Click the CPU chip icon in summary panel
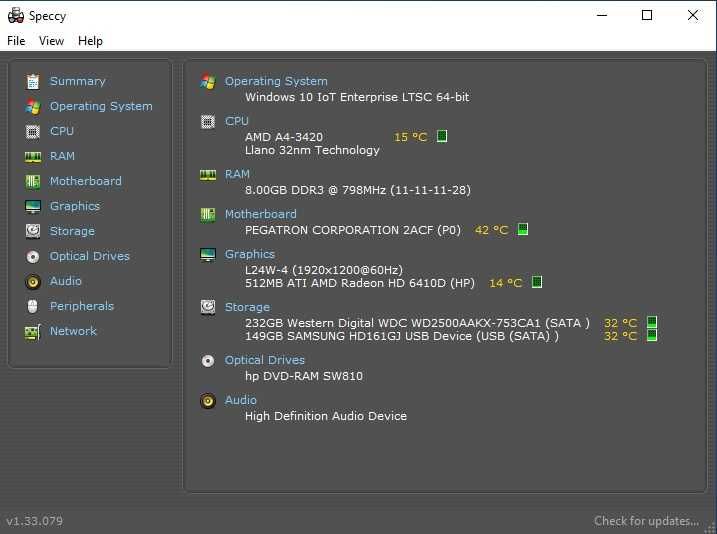The height and width of the screenshot is (534, 717). click(x=208, y=122)
